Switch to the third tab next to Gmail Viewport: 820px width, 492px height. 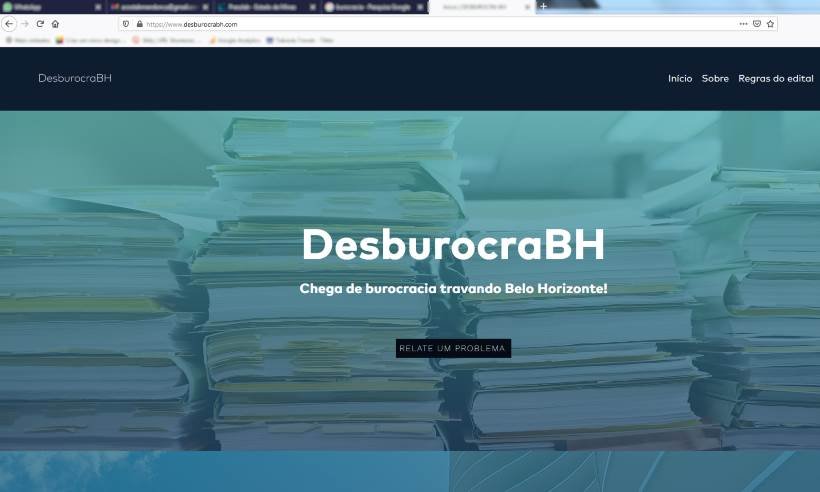(x=266, y=7)
